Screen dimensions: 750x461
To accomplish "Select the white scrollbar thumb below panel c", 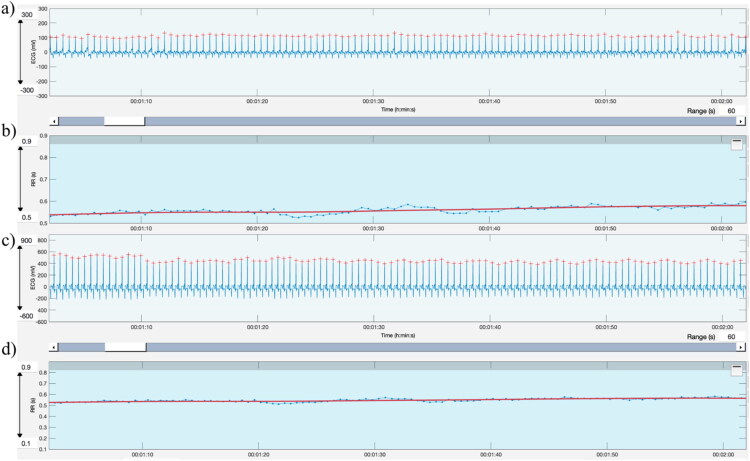I will tap(125, 346).
